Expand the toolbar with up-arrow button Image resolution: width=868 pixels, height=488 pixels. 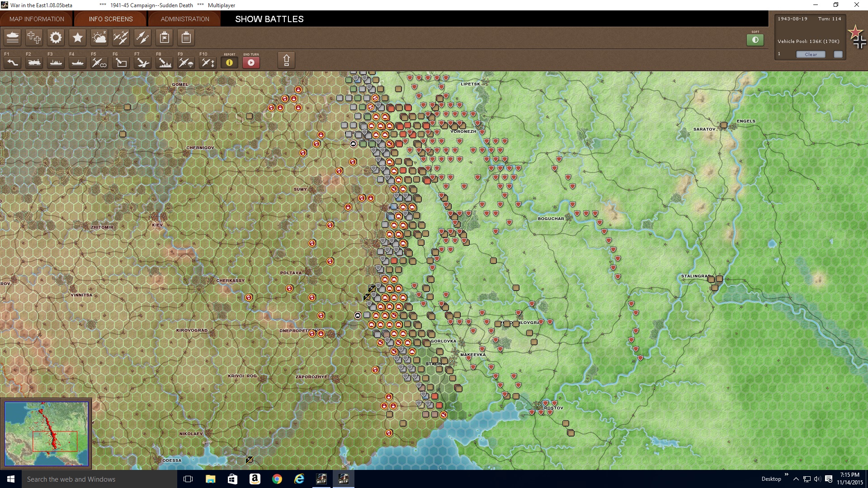(x=286, y=61)
